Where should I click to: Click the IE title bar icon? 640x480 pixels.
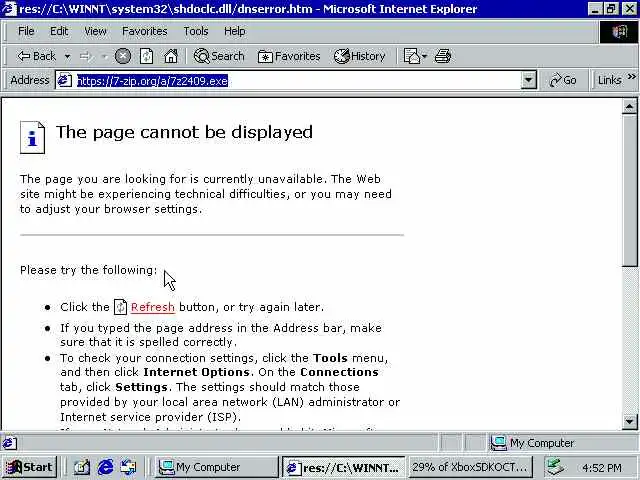9,9
